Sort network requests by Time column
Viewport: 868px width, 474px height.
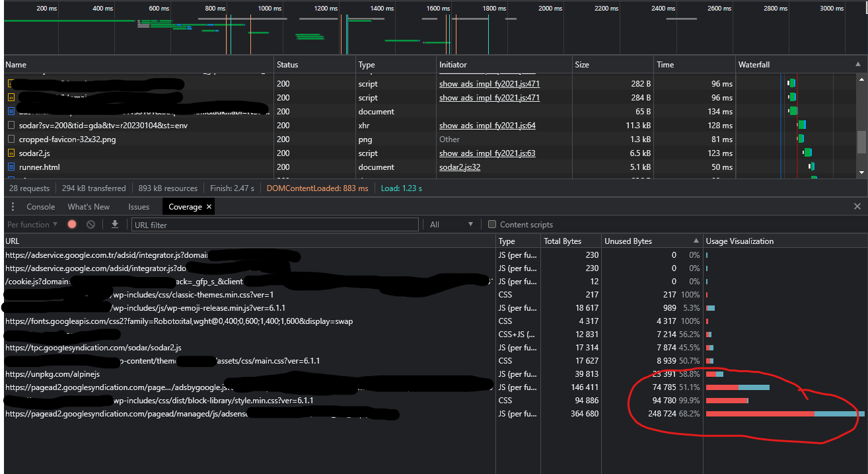(x=695, y=65)
